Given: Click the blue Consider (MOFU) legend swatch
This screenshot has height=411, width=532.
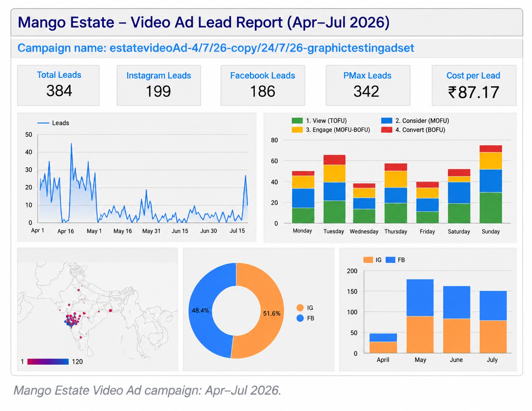Looking at the screenshot, I should 387,121.
